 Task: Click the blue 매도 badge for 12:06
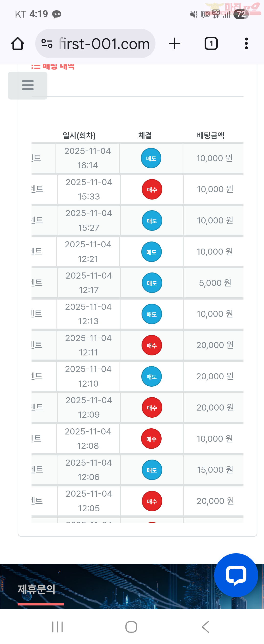coord(152,470)
